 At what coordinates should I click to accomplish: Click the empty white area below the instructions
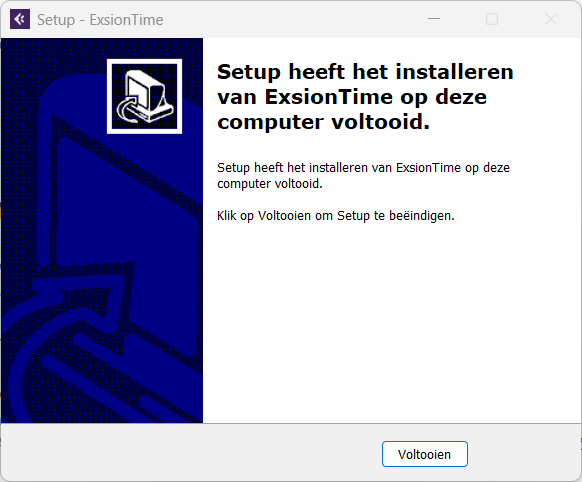[x=392, y=323]
